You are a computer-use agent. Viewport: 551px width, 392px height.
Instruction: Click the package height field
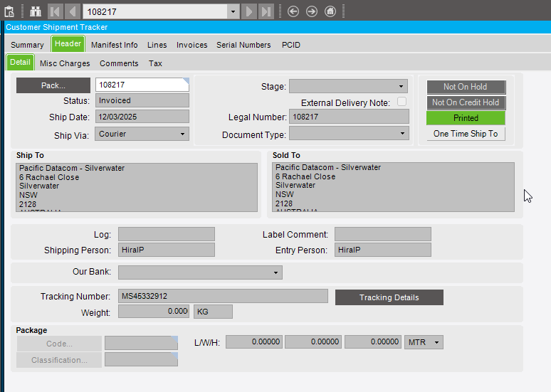click(373, 341)
